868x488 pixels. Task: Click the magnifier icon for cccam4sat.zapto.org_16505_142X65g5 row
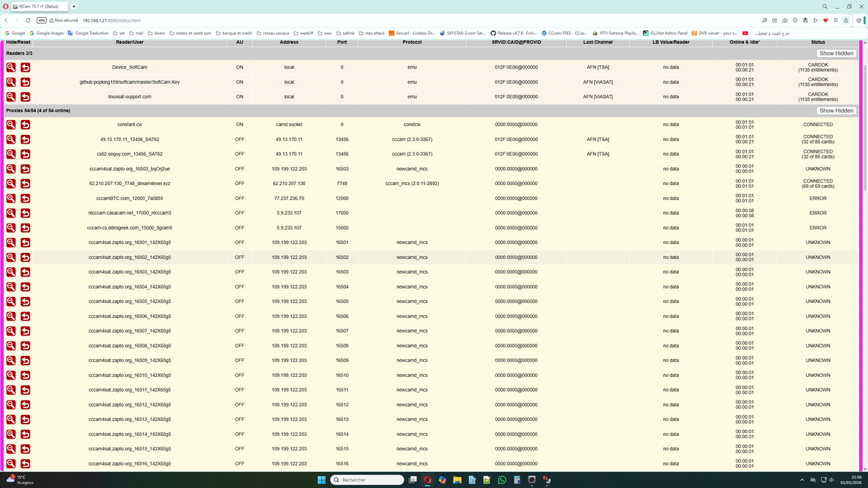click(x=11, y=302)
